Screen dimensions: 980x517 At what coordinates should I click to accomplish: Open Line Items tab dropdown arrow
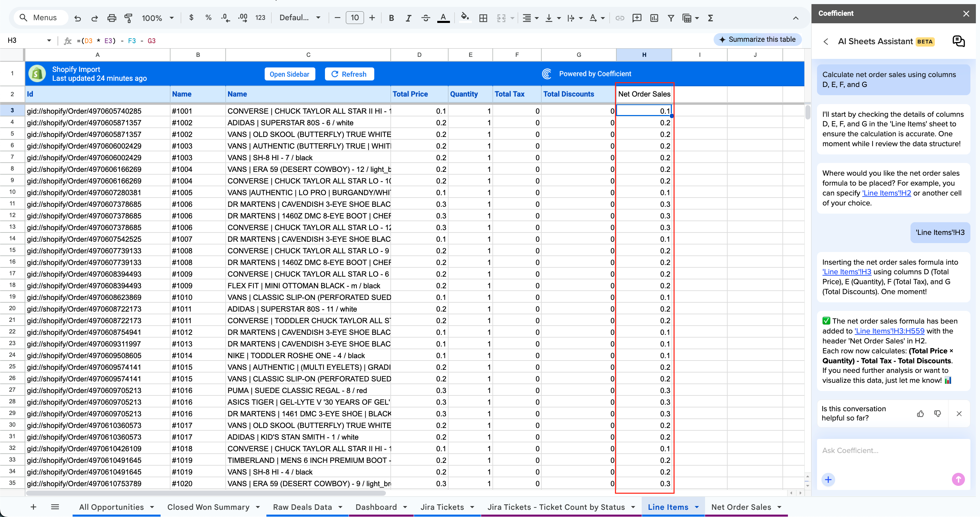tap(696, 507)
